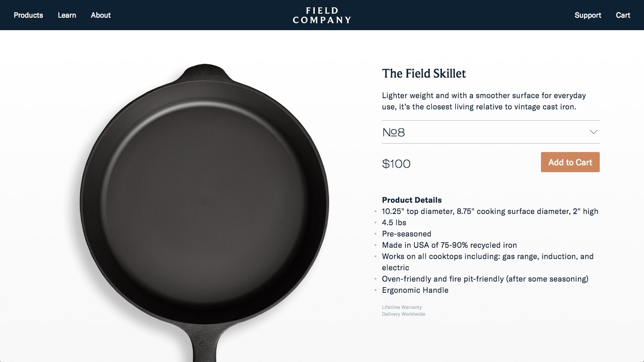Click the Lifetime Warranty text
The height and width of the screenshot is (362, 644).
pos(402,307)
